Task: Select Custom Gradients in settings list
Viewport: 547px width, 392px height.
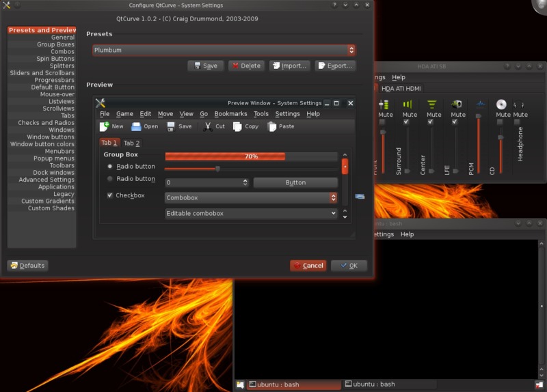Action: click(48, 201)
